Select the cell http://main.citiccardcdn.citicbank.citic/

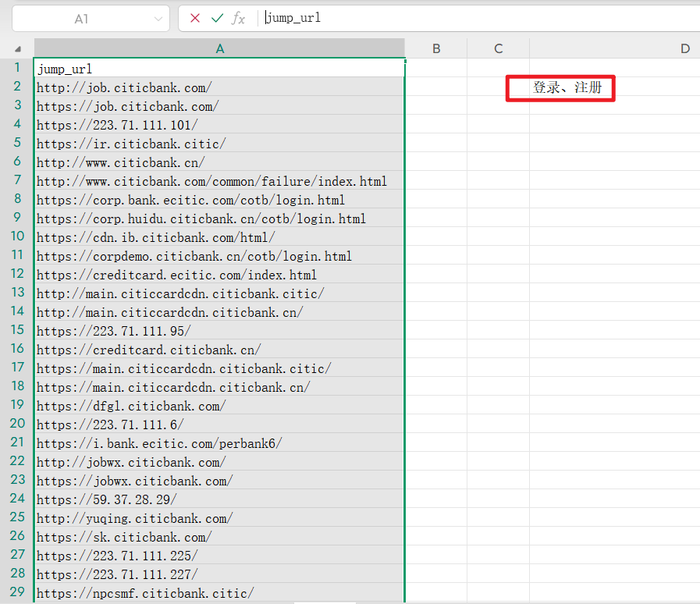click(x=219, y=293)
